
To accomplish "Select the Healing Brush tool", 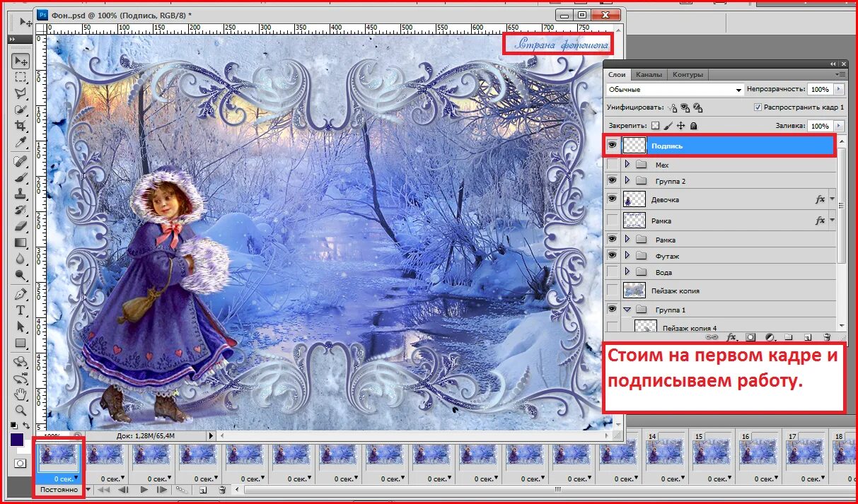I will [x=21, y=161].
